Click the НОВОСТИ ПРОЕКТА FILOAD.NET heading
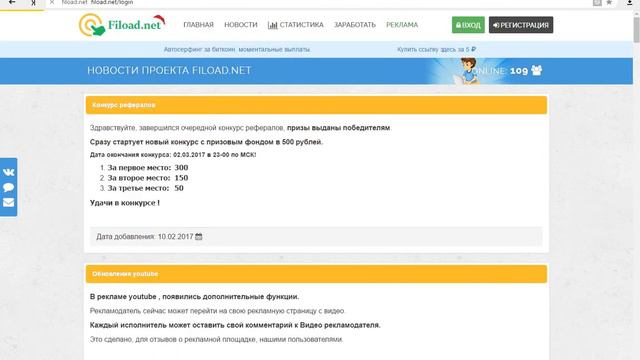 click(169, 71)
